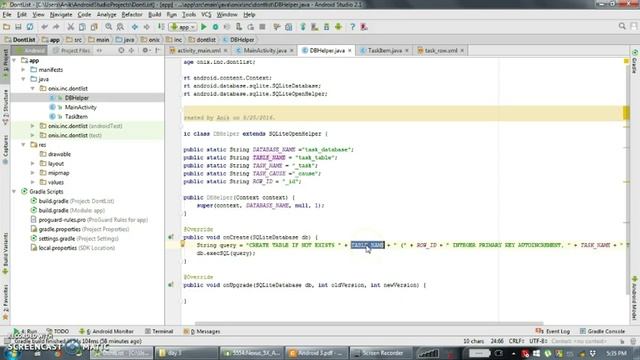The height and width of the screenshot is (360, 640).
Task: Select build.gradle (Module: app) file
Action: pos(72,211)
